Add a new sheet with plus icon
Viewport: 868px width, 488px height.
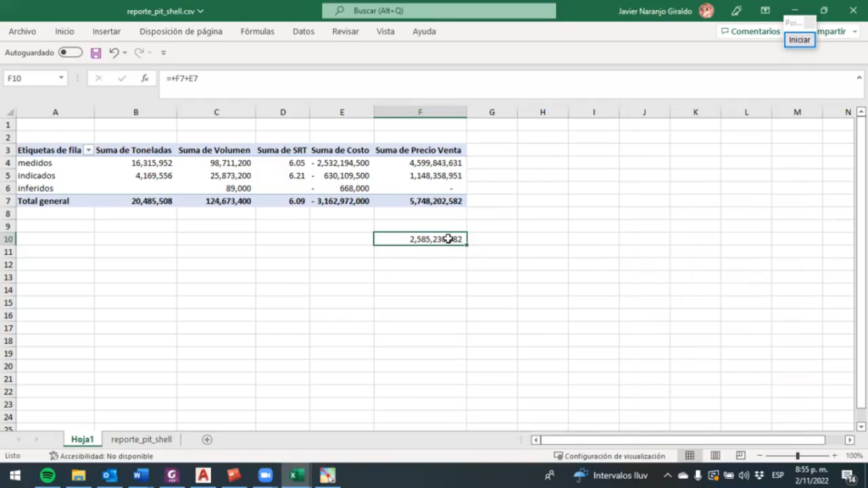[207, 440]
